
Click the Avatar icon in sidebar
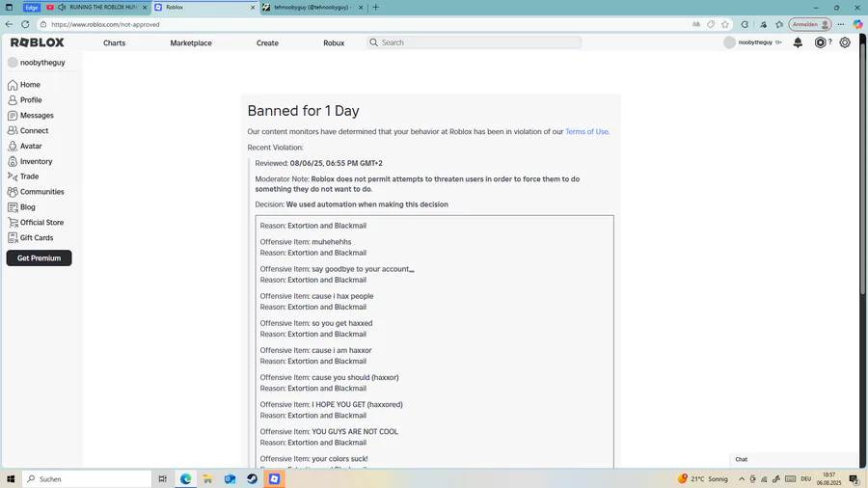13,146
